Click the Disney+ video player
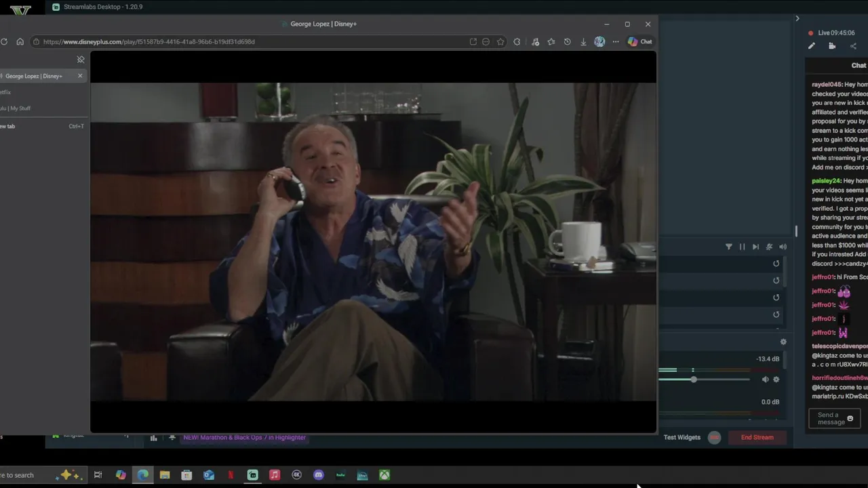868x488 pixels. (x=373, y=242)
